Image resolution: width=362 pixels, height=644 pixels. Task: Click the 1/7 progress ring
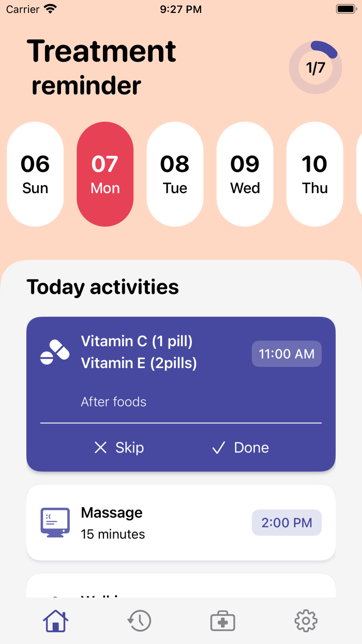[x=315, y=67]
